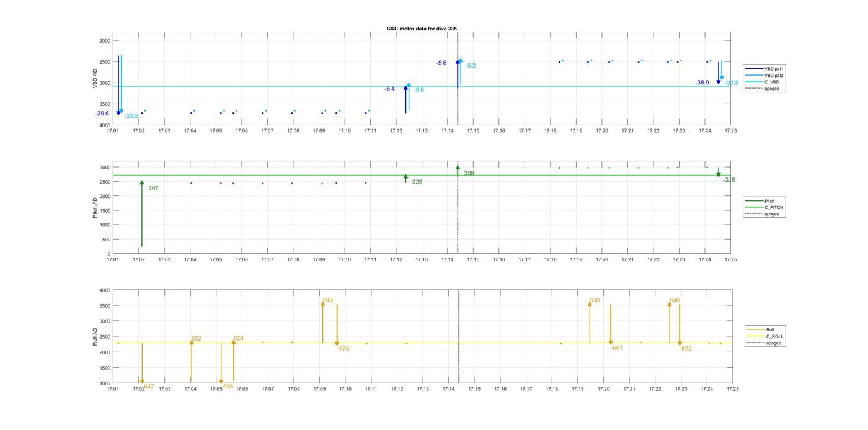
Task: Click the '-5.4' VBD value label
Action: (x=389, y=89)
